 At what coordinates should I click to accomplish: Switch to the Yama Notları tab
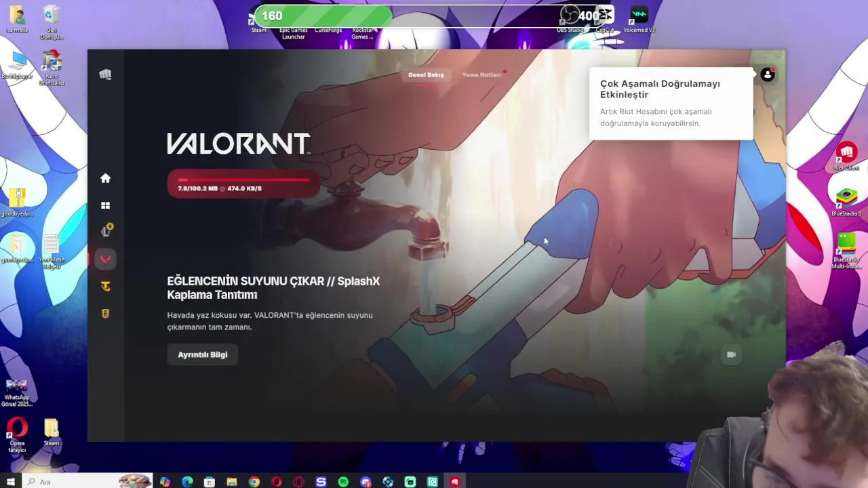481,75
